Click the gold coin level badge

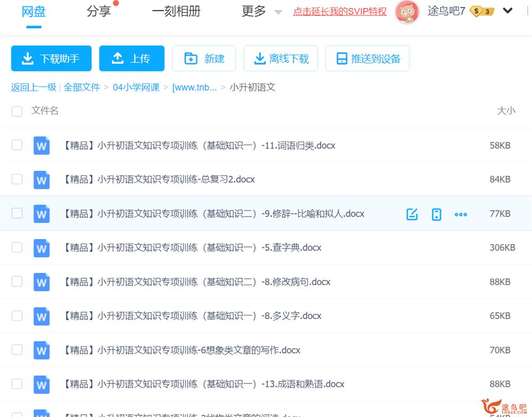483,11
